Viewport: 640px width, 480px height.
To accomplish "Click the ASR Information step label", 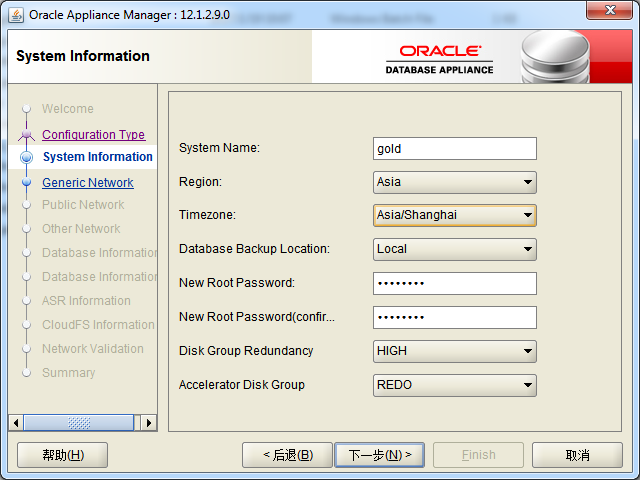I will click(87, 301).
